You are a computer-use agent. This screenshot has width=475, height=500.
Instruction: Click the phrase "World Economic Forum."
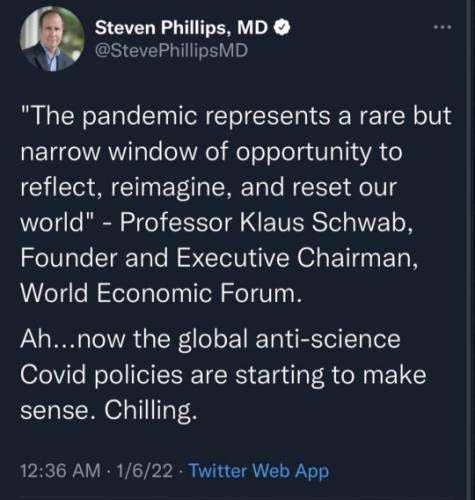coord(161,293)
